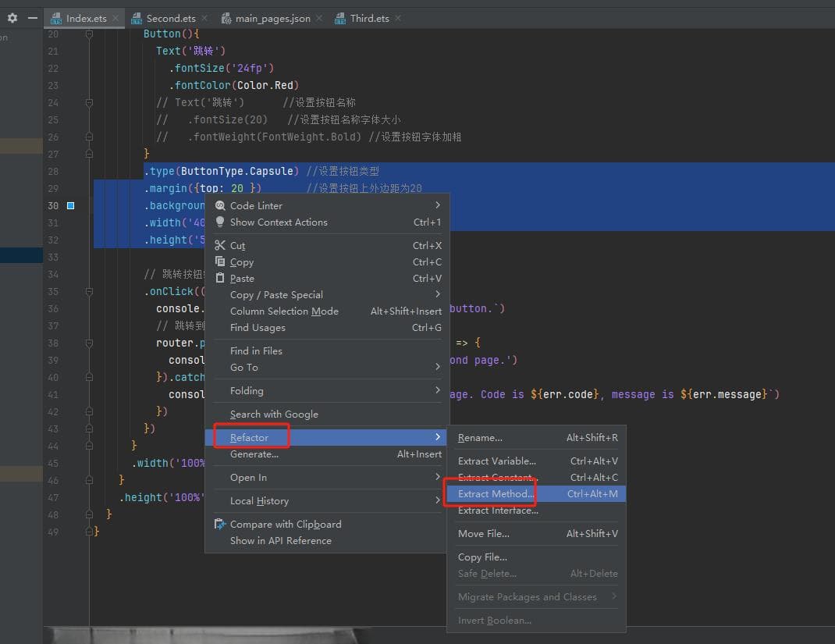Click the scissors Cut icon
Viewport: 835px width, 644px height.
click(x=220, y=245)
